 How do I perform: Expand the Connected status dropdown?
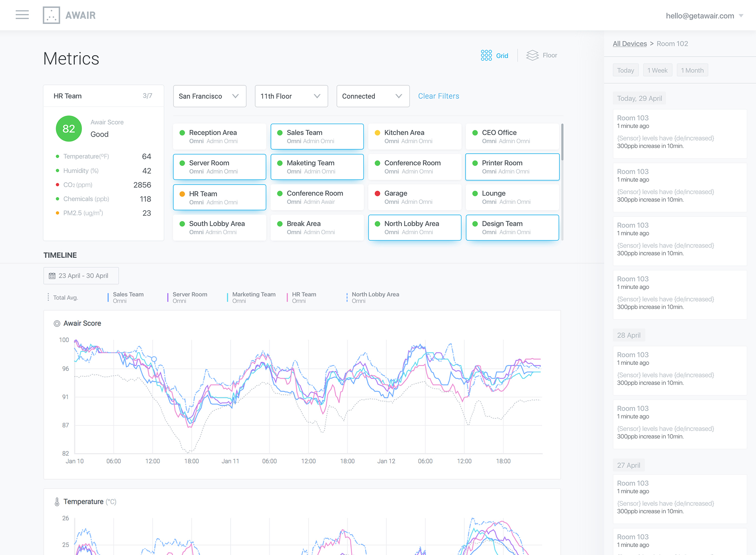[x=372, y=96]
